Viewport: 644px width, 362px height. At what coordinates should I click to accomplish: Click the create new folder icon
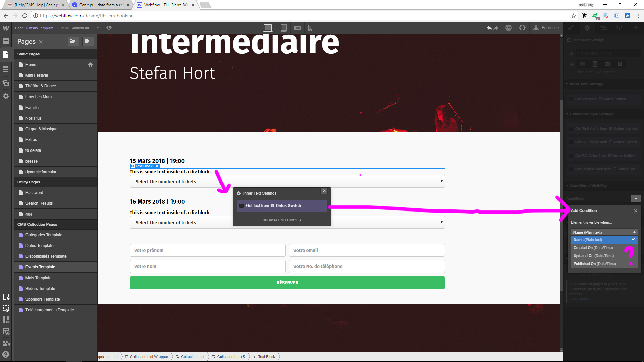(x=73, y=42)
